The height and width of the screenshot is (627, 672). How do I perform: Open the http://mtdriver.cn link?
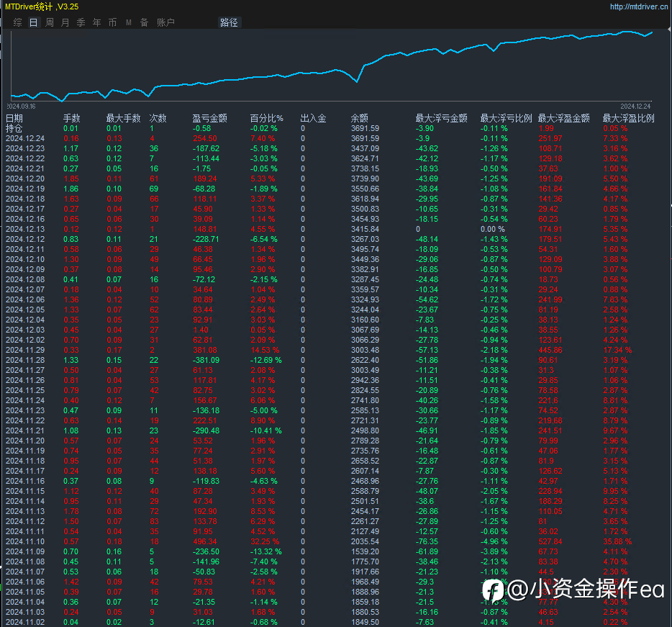click(639, 6)
